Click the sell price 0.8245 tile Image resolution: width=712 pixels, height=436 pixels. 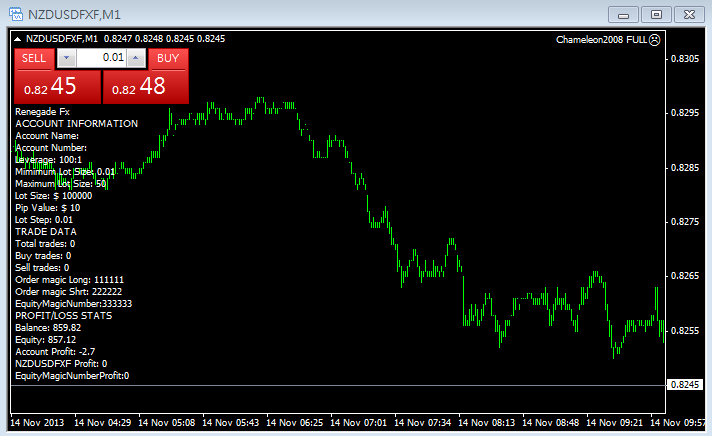(57, 87)
